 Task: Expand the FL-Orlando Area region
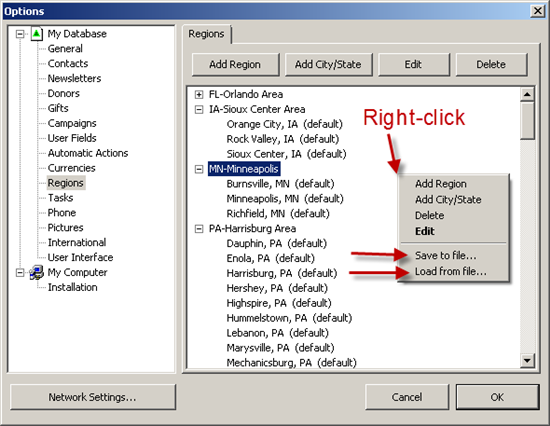(x=199, y=94)
